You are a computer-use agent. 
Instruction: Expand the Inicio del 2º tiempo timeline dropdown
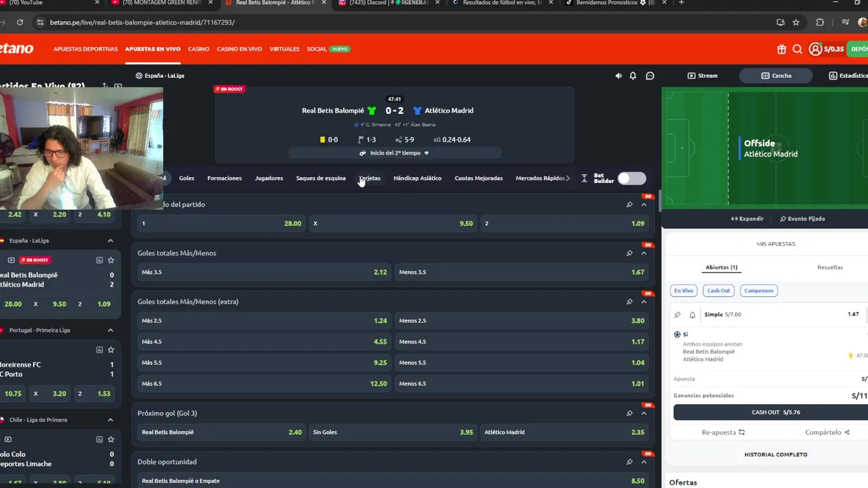point(395,153)
